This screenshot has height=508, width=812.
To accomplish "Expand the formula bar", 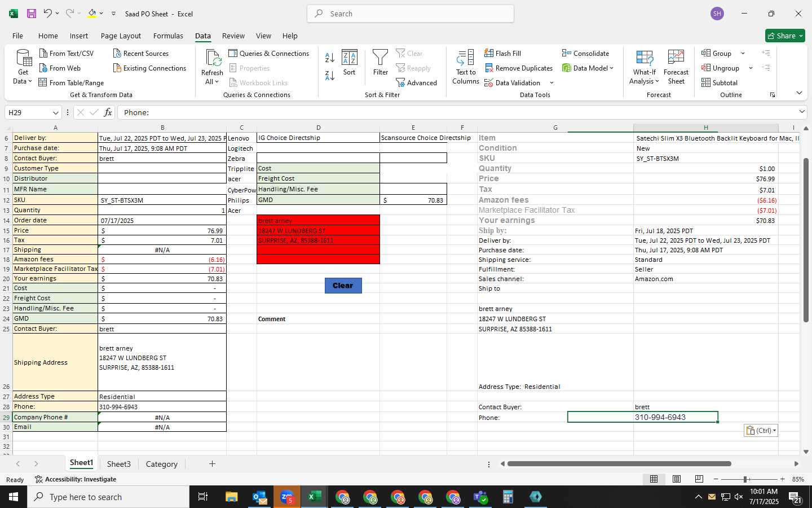I will coord(802,112).
